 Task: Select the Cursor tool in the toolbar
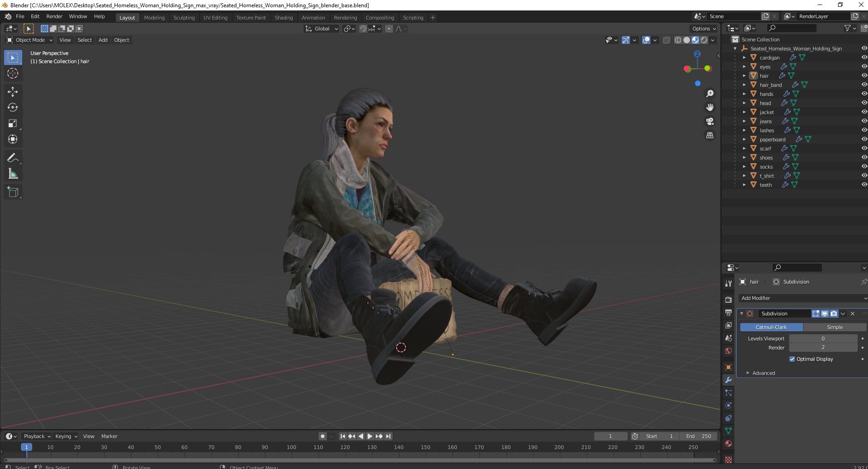[x=13, y=73]
